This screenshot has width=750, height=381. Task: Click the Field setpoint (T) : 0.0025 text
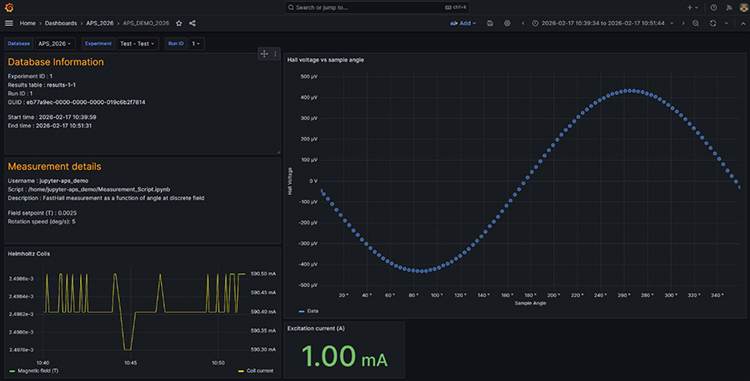click(42, 213)
